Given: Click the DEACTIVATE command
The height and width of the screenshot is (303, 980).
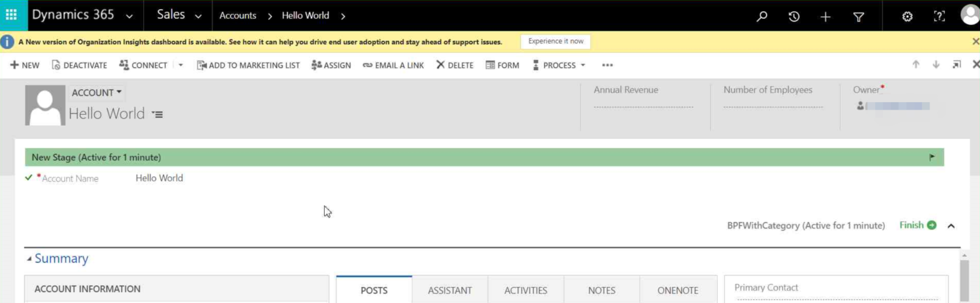Looking at the screenshot, I should point(80,65).
